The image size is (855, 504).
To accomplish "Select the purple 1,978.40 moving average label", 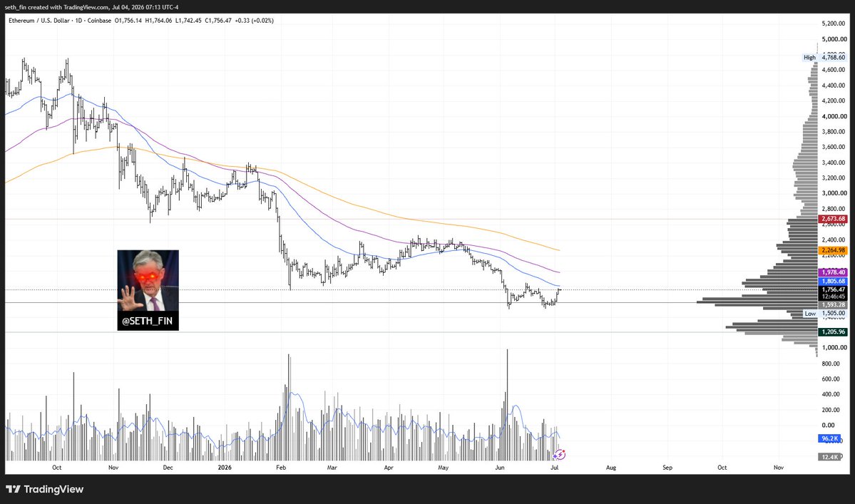I will coord(833,272).
